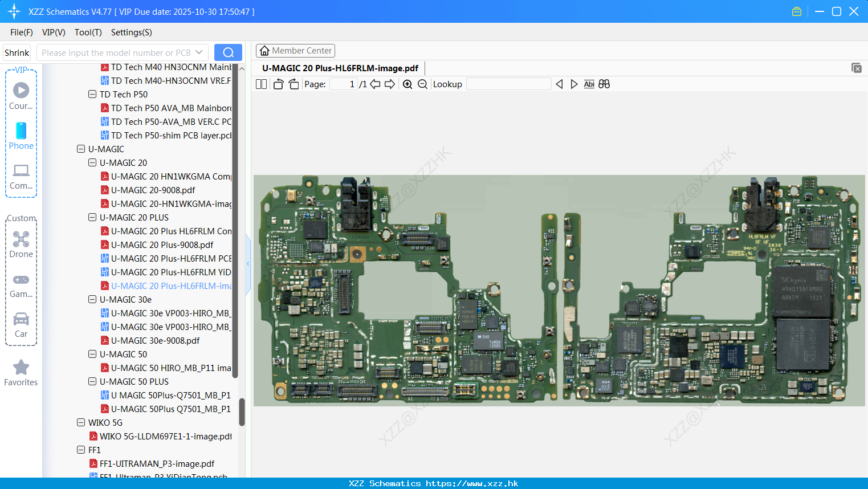Click the tree vertical scrollbar thumb
868x489 pixels.
pos(242,411)
